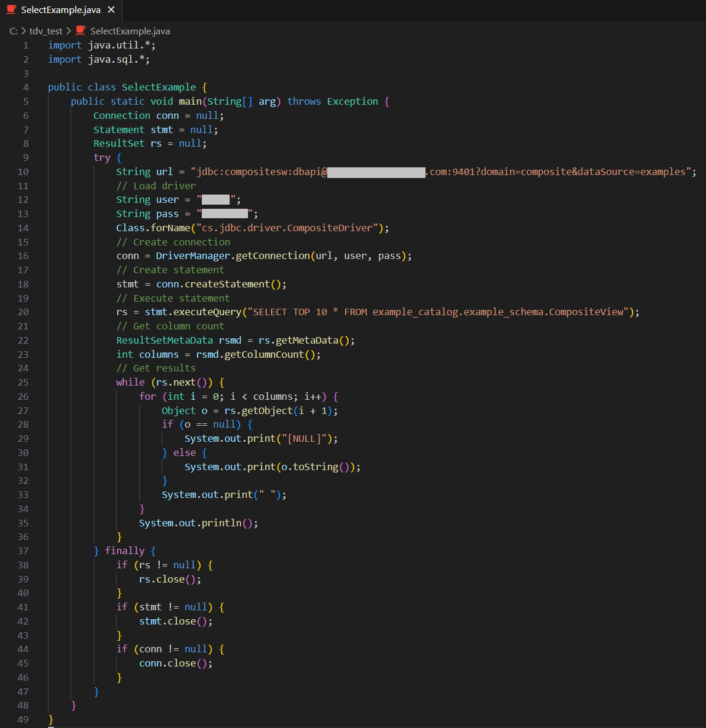Click 'System.out.print(" ");' on line 33
Image resolution: width=706 pixels, height=728 pixels.
pos(224,495)
